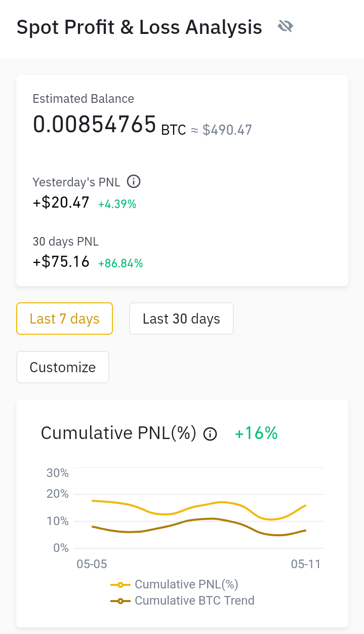Click the 05-05 date axis label
This screenshot has height=634, width=364.
coord(92,564)
